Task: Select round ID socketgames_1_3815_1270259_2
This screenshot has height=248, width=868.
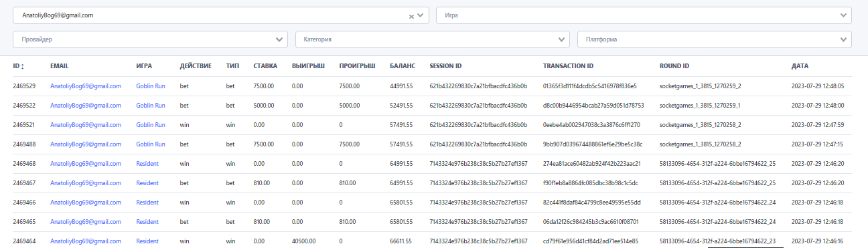Action: click(701, 86)
